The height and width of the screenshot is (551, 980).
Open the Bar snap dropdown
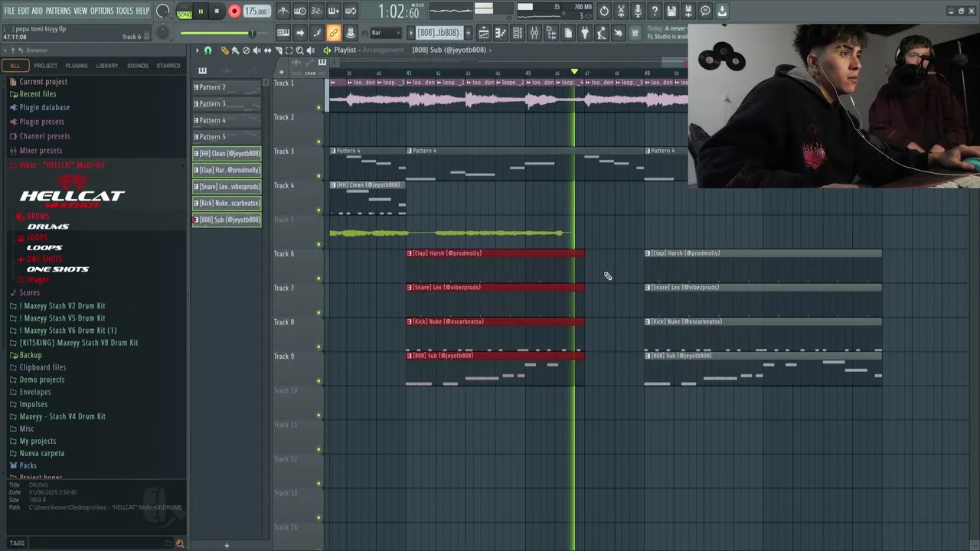click(386, 33)
